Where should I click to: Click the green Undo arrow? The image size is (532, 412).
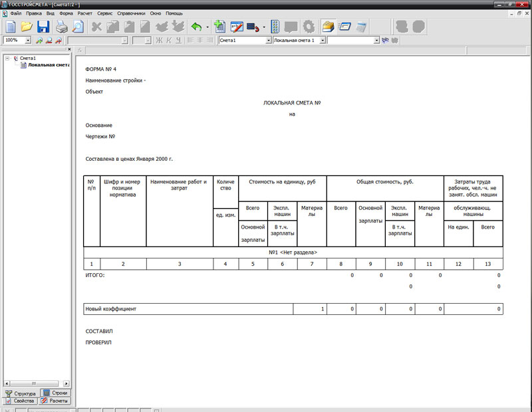196,27
